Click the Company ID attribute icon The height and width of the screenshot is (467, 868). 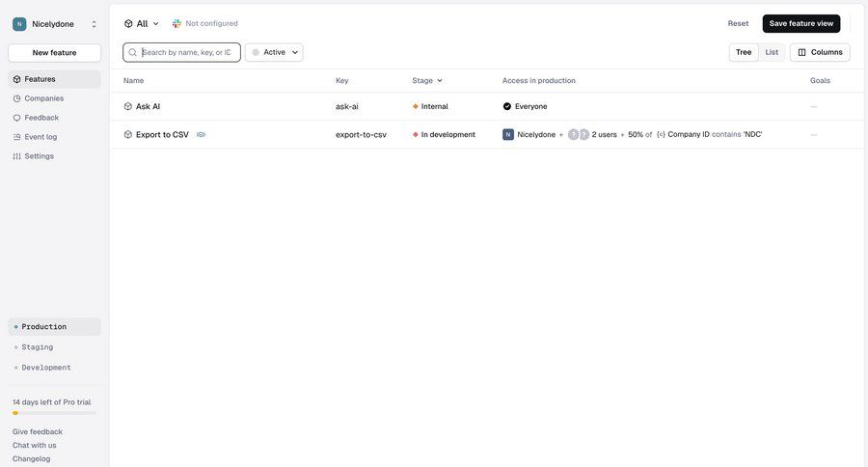tap(661, 135)
